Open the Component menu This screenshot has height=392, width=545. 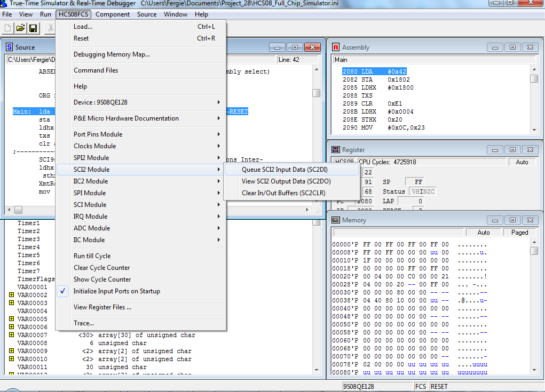(113, 14)
